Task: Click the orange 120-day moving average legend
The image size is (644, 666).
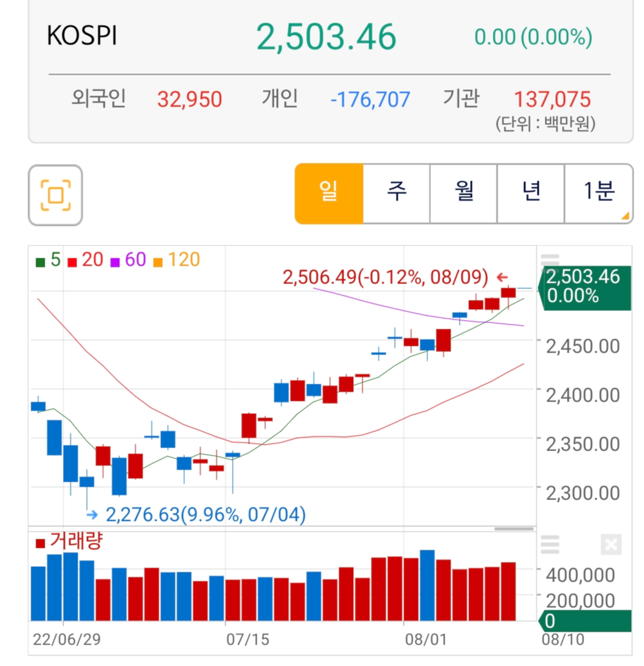Action: [x=177, y=260]
